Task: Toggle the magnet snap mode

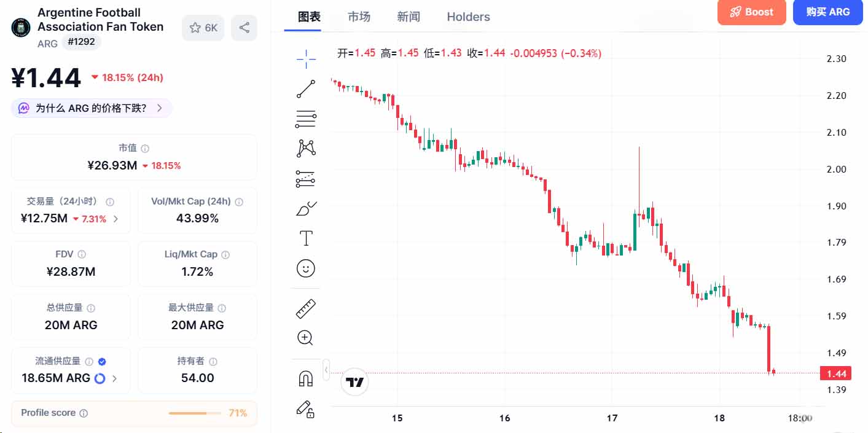Action: tap(306, 379)
